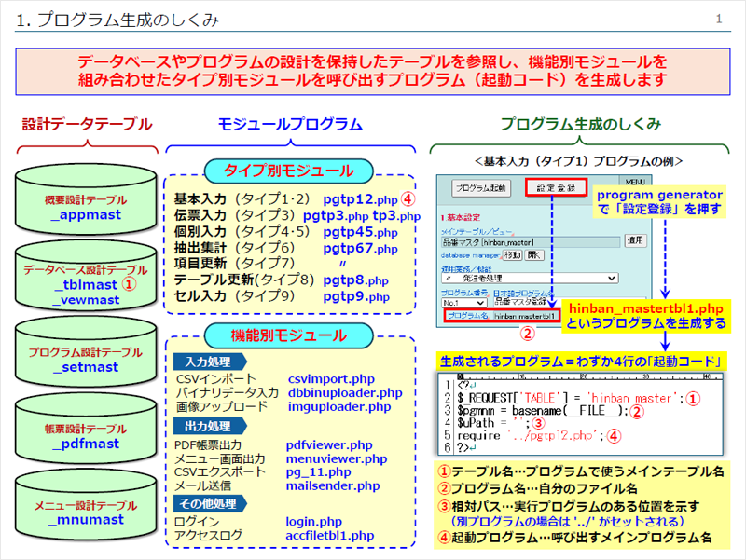Click the database manager label
Viewport: 746px width, 560px height.
[470, 255]
